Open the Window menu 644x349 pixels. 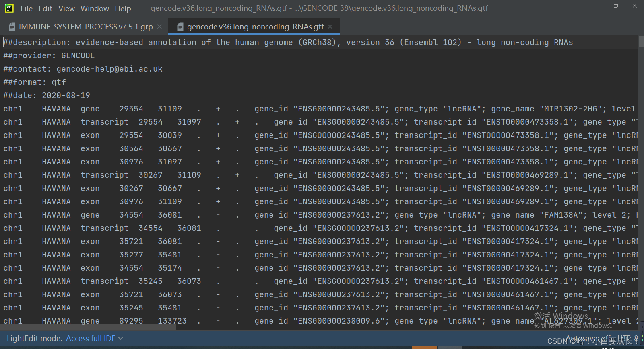point(95,8)
